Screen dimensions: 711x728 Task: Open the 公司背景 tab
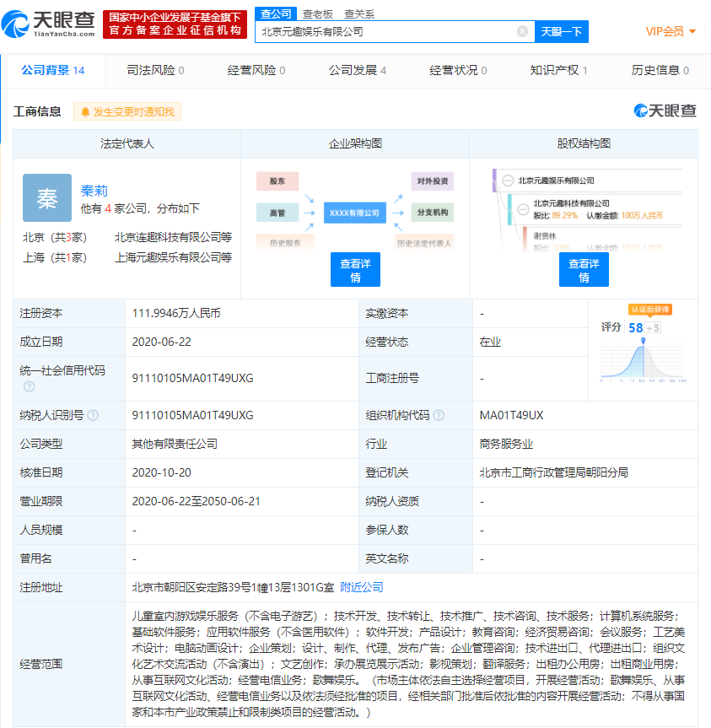coord(53,70)
